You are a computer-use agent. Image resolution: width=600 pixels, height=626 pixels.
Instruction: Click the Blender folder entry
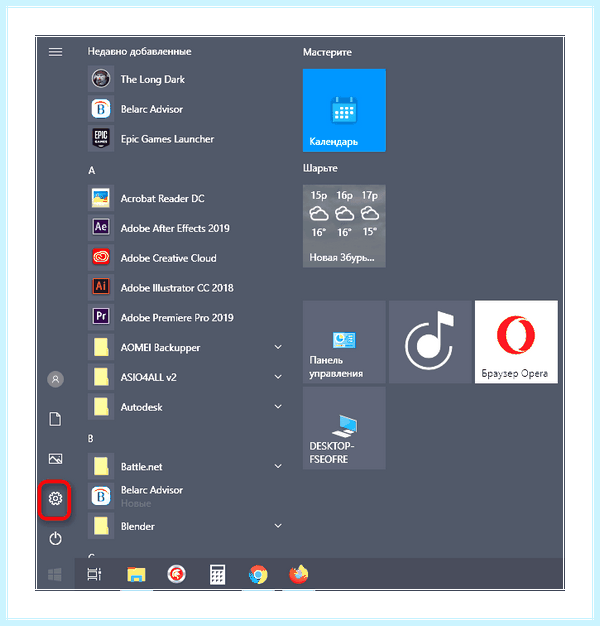[186, 526]
